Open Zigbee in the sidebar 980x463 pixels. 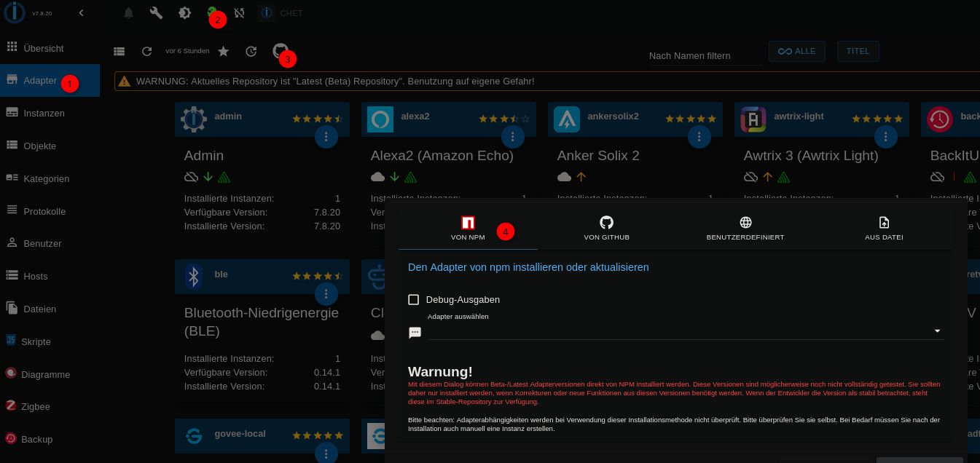[x=50, y=406]
